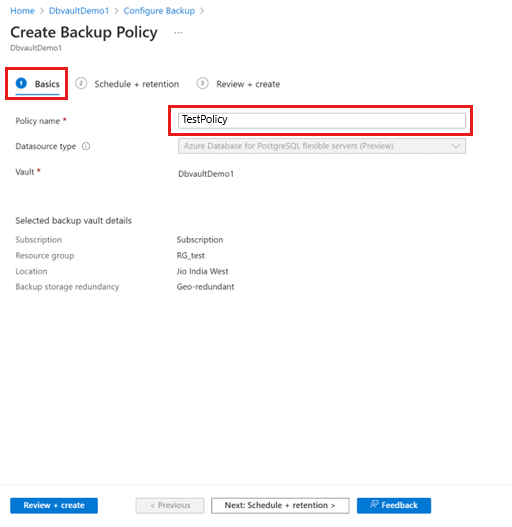512x527 pixels.
Task: Click the feedback person icon in Feedback button
Action: (374, 504)
